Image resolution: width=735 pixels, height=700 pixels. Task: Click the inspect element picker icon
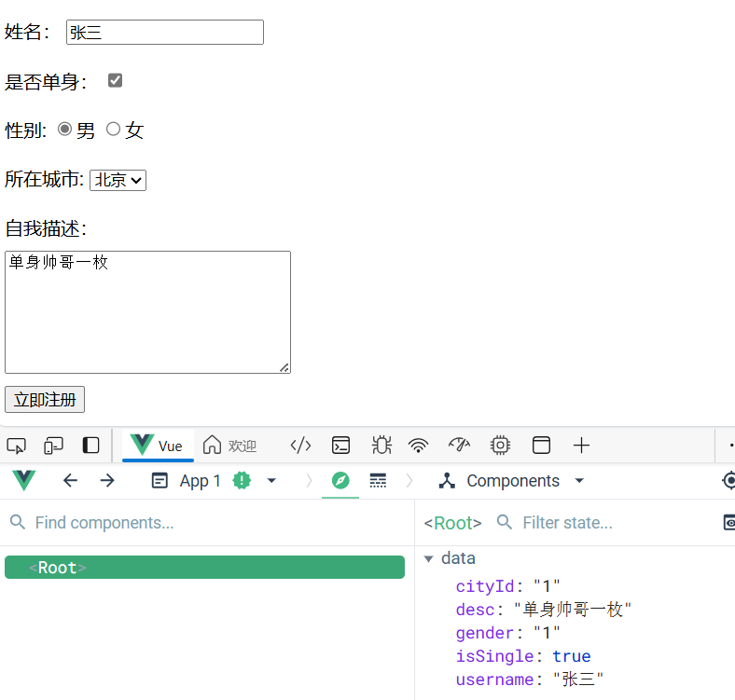(x=17, y=446)
